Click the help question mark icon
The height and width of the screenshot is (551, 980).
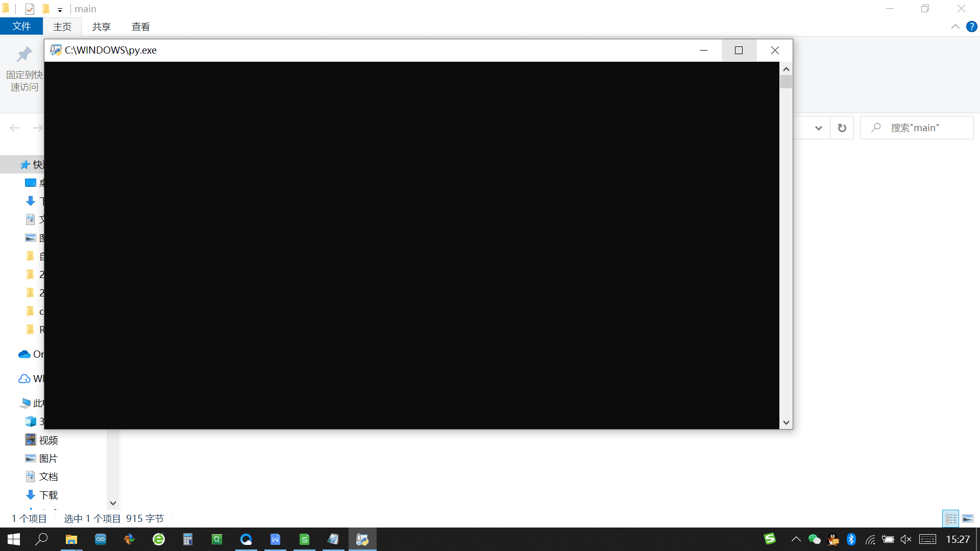[x=971, y=27]
